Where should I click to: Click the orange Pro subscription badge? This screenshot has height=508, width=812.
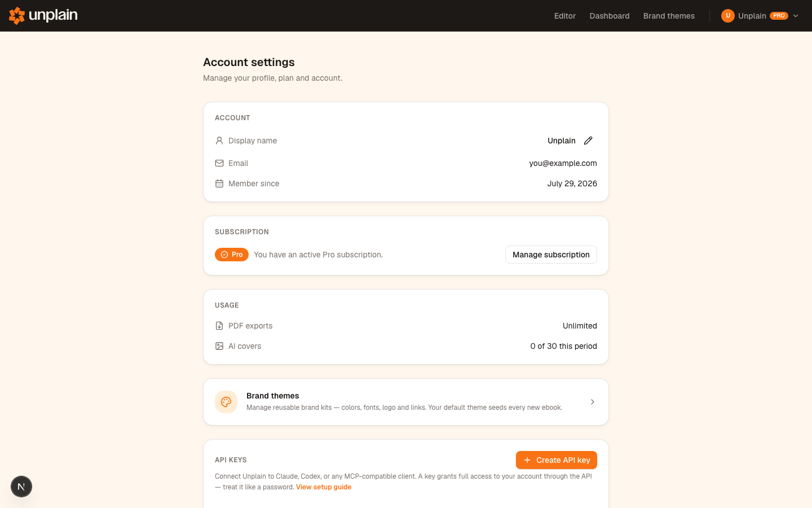(232, 255)
